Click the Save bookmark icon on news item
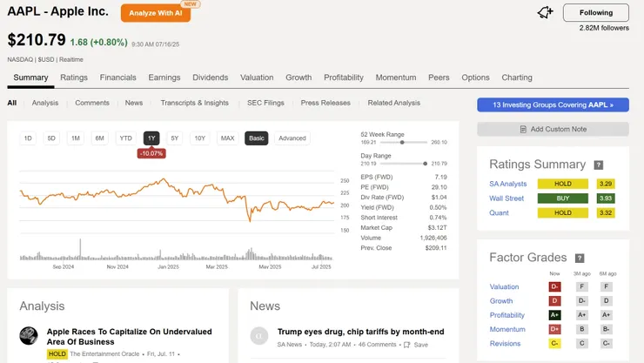This screenshot has width=644, height=363. pyautogui.click(x=407, y=345)
